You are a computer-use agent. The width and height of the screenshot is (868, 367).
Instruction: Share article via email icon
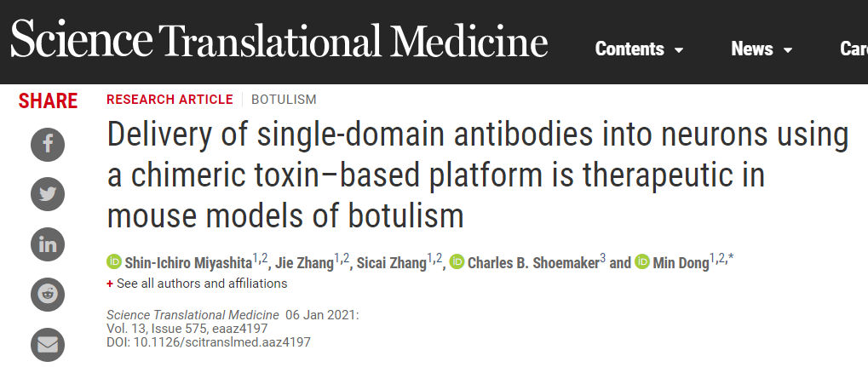(x=48, y=345)
